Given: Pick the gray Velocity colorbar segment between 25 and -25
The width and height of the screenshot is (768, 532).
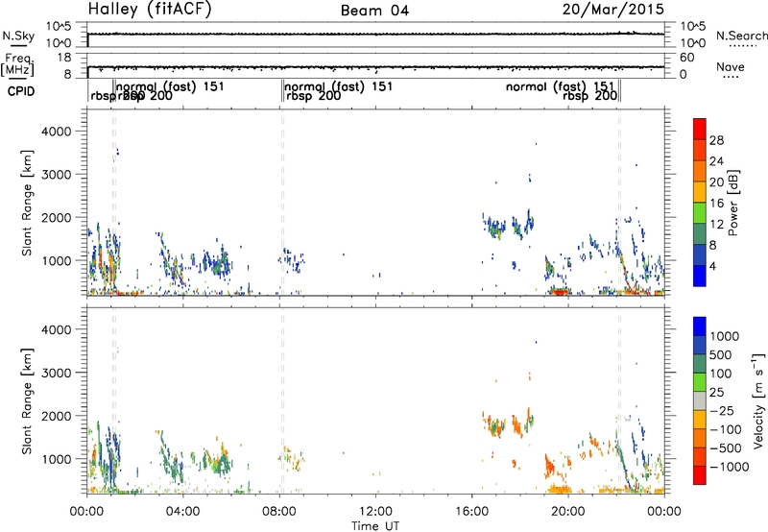Looking at the screenshot, I should [x=700, y=400].
